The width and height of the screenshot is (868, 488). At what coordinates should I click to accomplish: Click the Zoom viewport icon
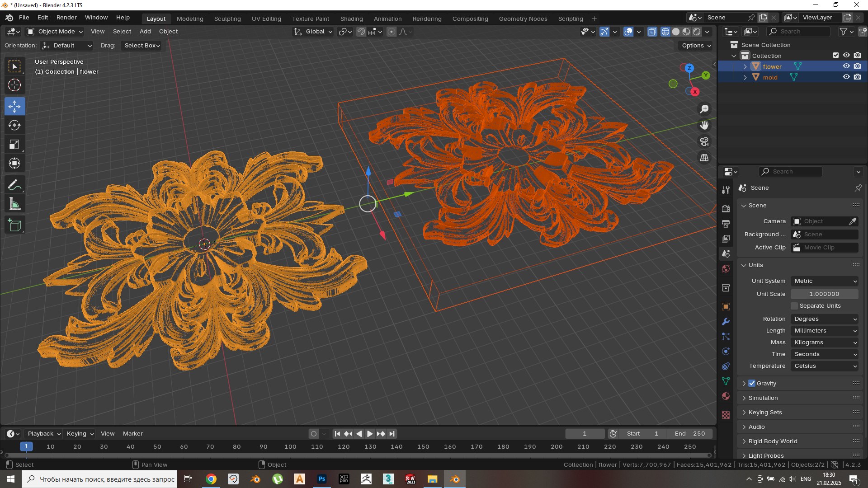click(x=704, y=109)
